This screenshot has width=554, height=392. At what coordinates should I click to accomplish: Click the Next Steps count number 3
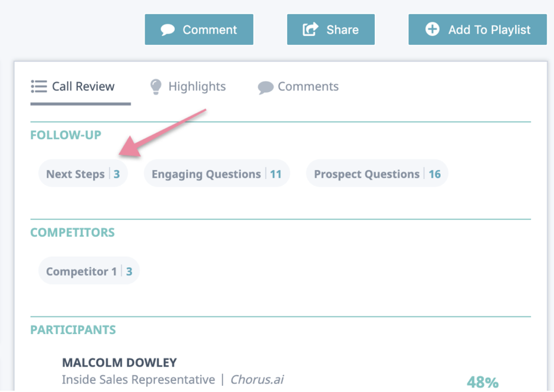click(117, 174)
